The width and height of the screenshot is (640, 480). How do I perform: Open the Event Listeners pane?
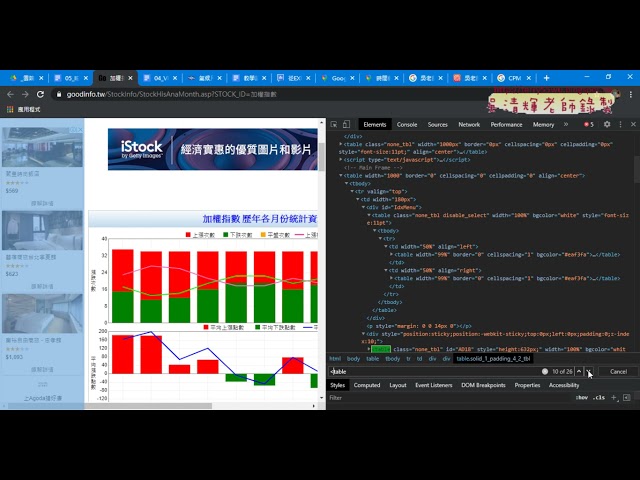[433, 385]
